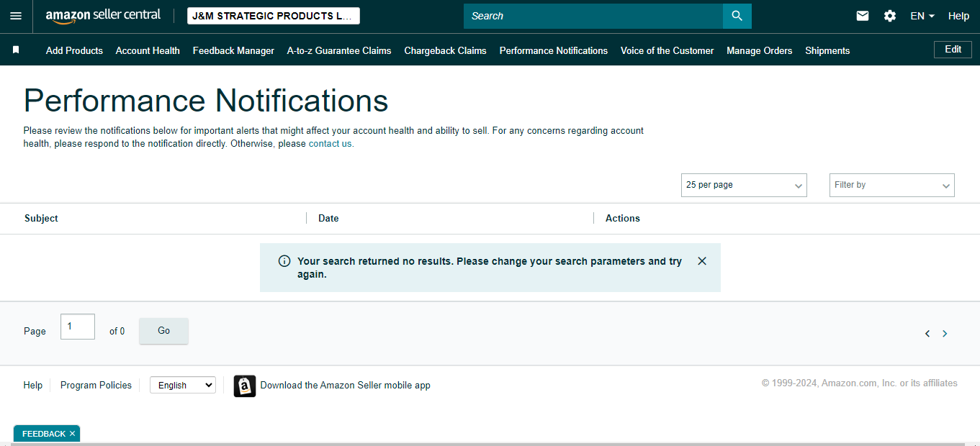Open Program Policies link
The height and width of the screenshot is (446, 980).
(x=96, y=385)
